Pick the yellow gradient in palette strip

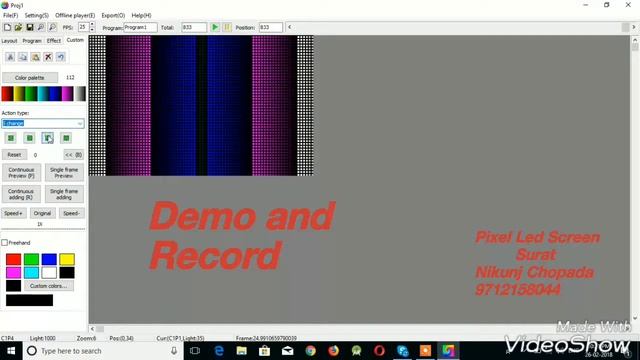19,93
